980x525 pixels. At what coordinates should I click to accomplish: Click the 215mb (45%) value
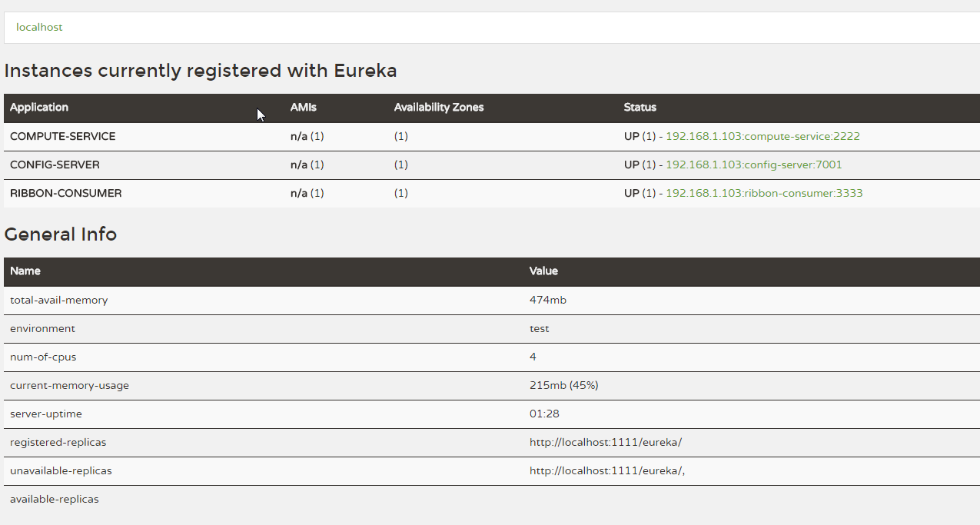pyautogui.click(x=564, y=385)
